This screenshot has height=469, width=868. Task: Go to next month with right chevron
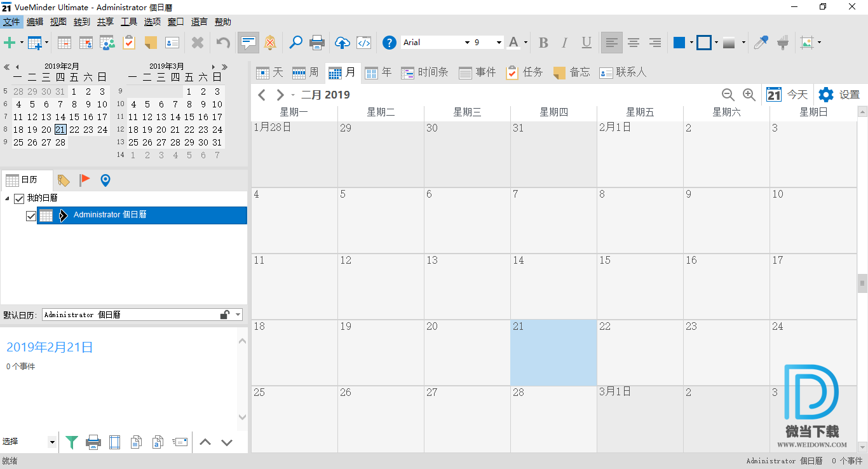point(280,95)
